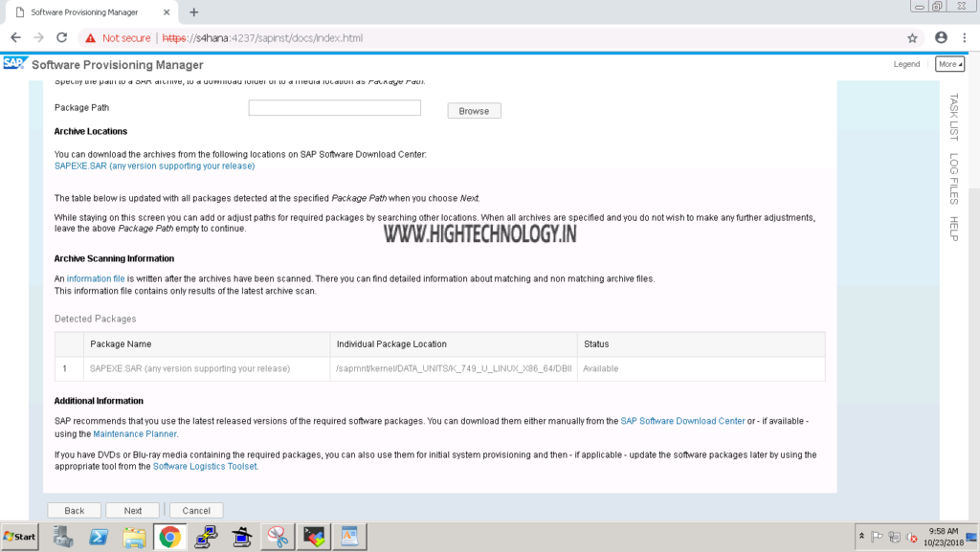The width and height of the screenshot is (980, 552).
Task: Click the Available status cell
Action: 702,368
